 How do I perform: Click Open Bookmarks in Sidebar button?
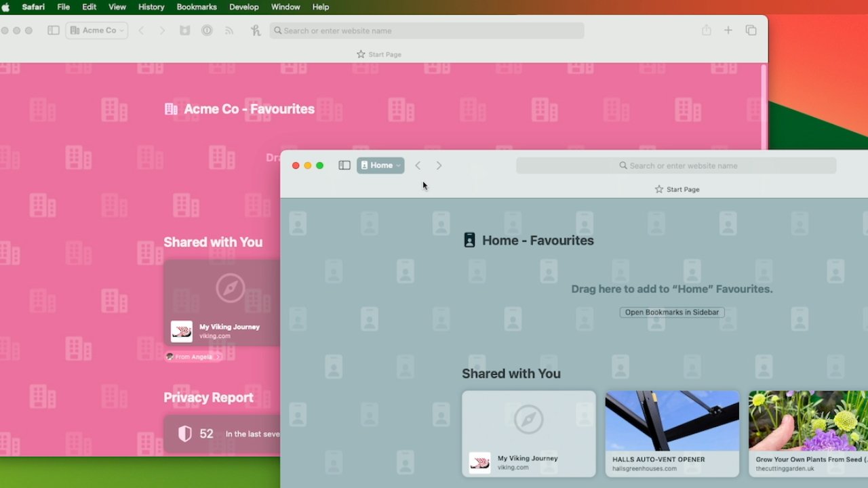671,312
